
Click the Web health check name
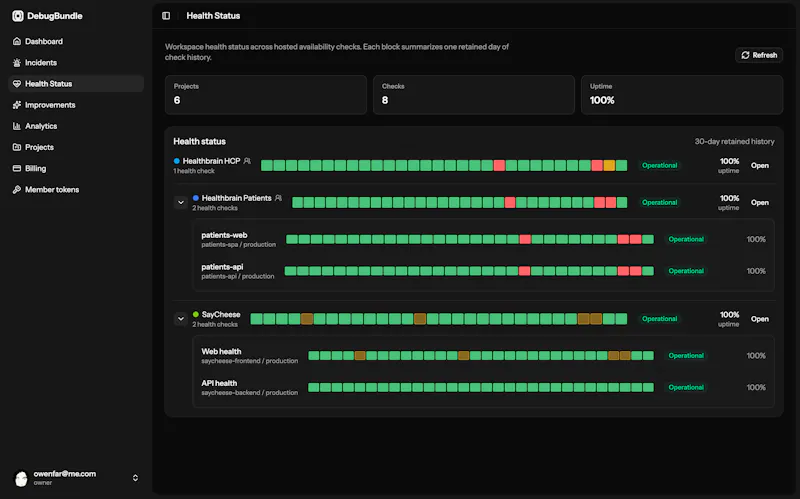pos(221,352)
